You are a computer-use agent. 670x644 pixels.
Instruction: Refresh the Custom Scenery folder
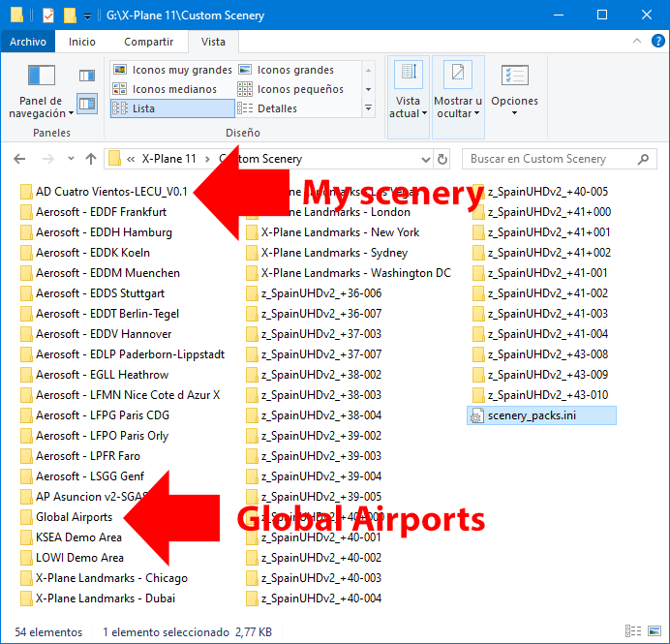click(x=442, y=160)
